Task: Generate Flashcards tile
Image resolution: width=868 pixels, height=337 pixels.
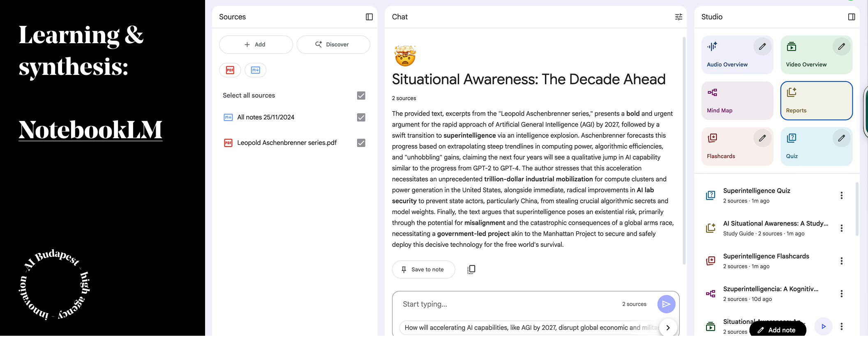Action: (x=737, y=146)
